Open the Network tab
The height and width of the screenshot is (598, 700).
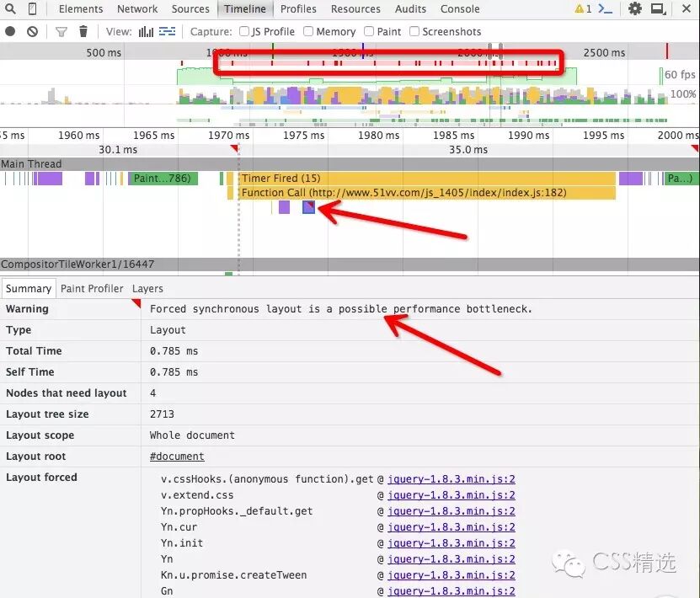click(x=137, y=9)
